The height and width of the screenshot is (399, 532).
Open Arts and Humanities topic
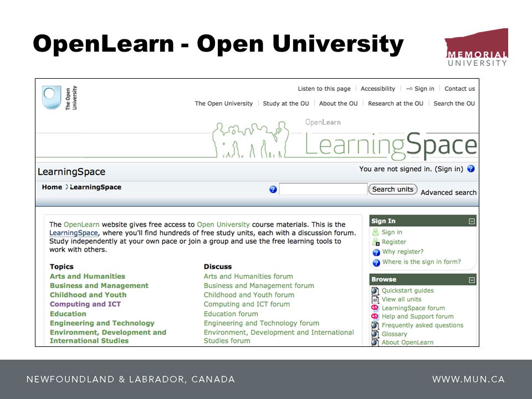click(87, 276)
